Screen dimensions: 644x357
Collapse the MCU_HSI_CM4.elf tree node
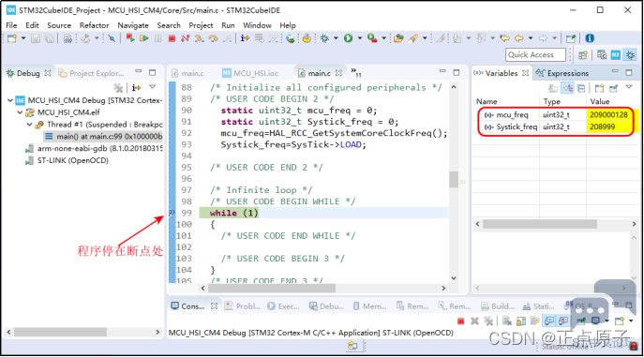point(20,112)
